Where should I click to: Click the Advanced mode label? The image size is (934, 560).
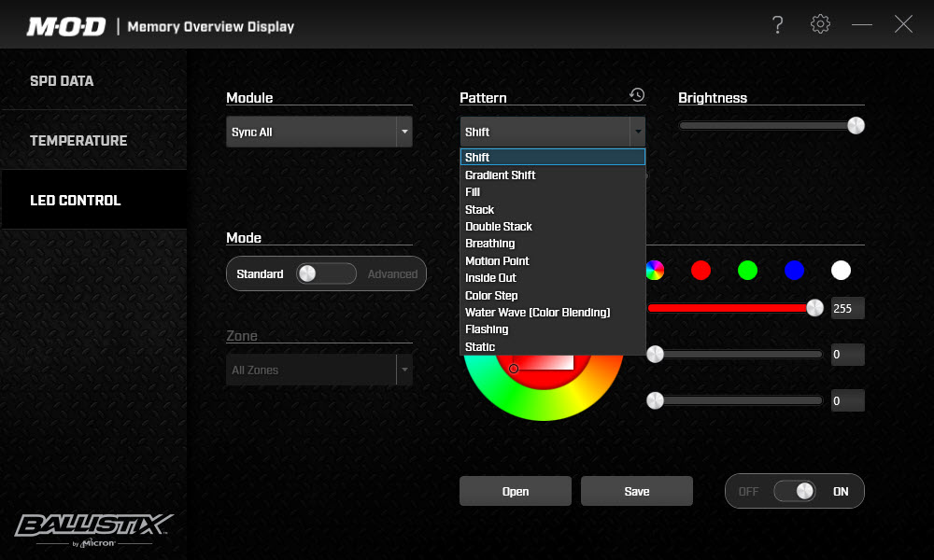pos(392,273)
